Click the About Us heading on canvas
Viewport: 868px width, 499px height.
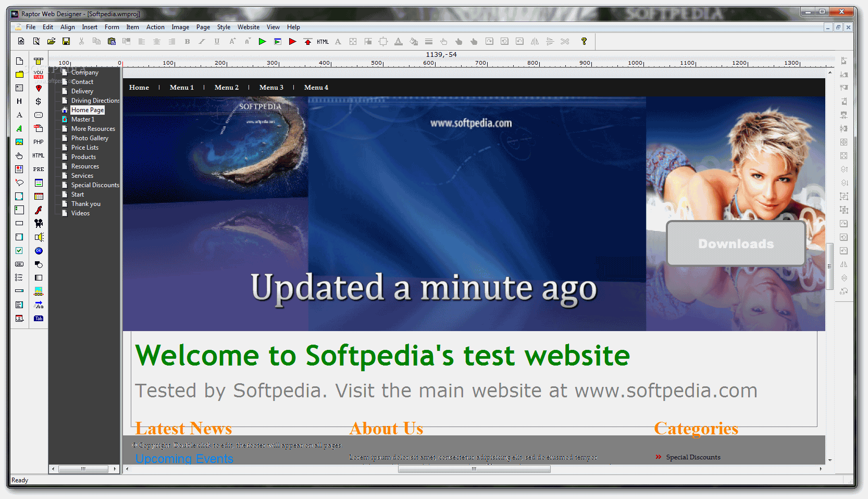pyautogui.click(x=386, y=429)
